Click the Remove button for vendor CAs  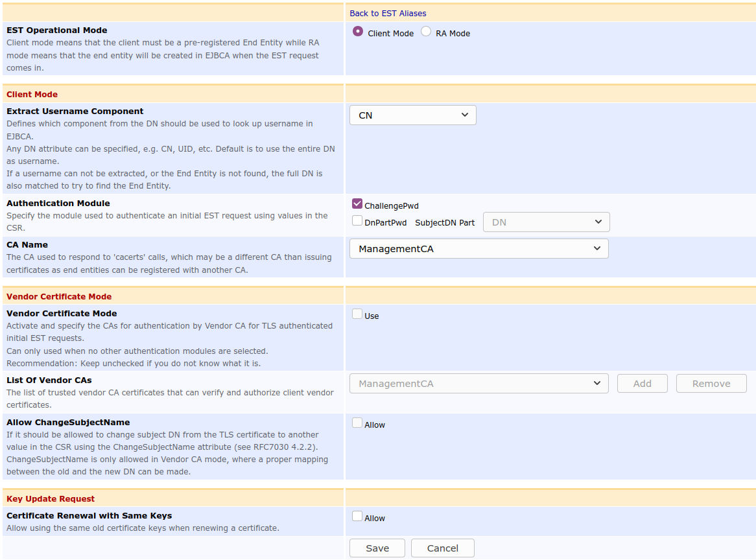[x=711, y=384]
